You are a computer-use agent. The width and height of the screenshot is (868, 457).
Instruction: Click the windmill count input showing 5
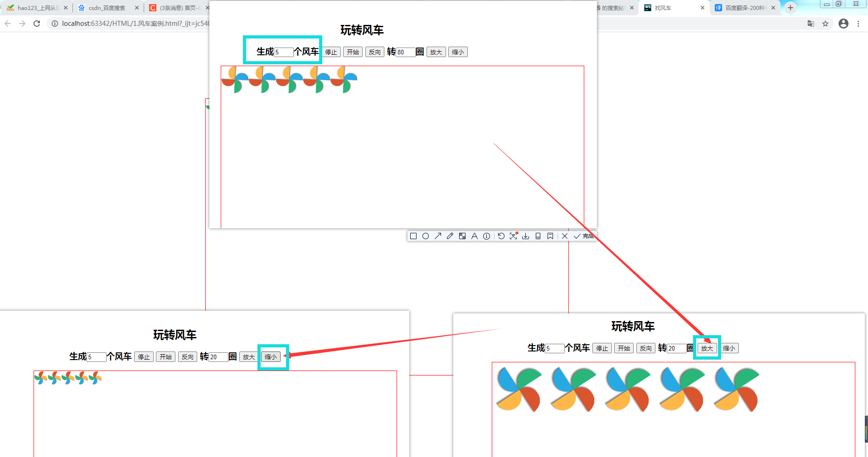point(283,52)
